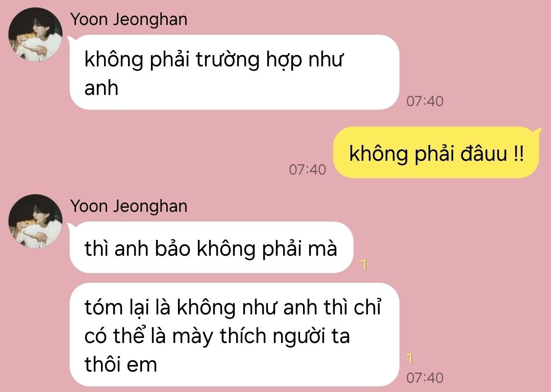Viewport: 551px width, 392px height.
Task: Click the 07:40 timestamp beside the yellow bubble
Action: point(308,169)
